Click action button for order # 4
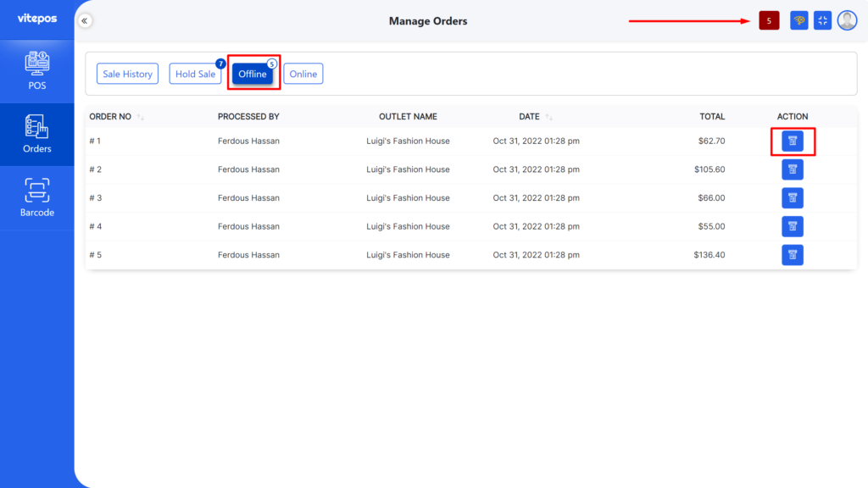868x488 pixels. [793, 226]
